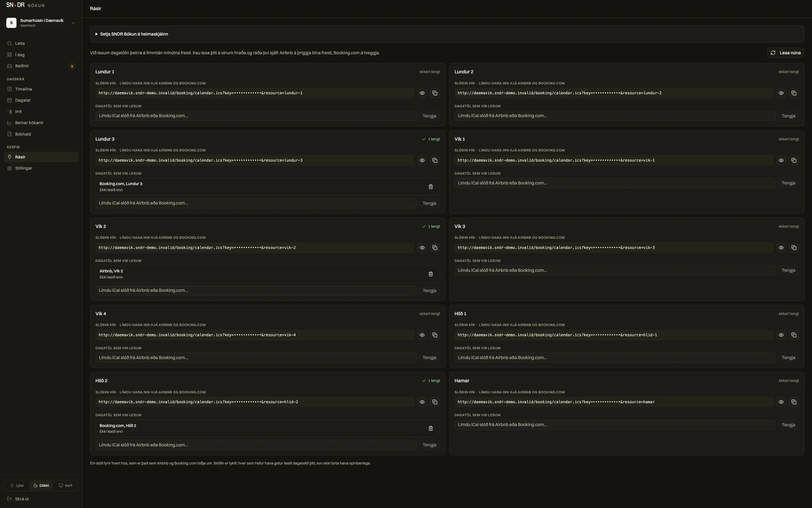Delete the Booking.com, Lundur 3 calendar

coord(430,187)
